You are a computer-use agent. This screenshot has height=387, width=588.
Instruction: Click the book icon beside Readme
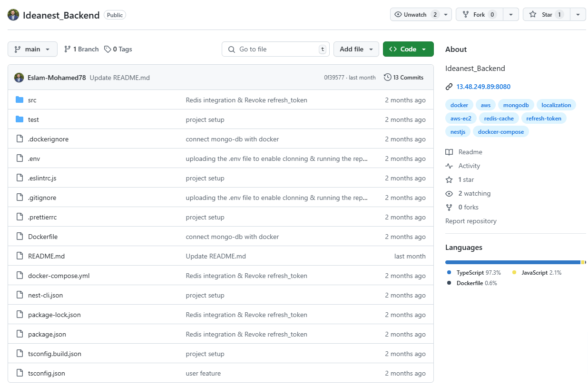click(449, 152)
